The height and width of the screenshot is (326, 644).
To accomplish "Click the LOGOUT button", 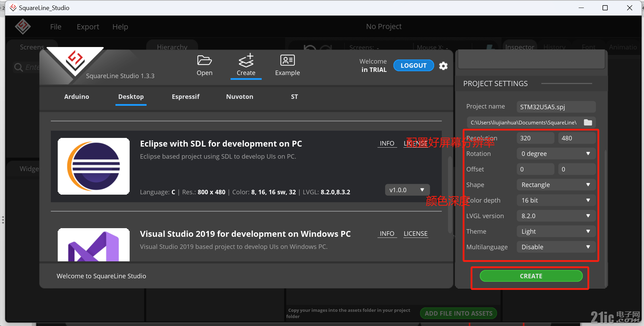I will [x=413, y=65].
